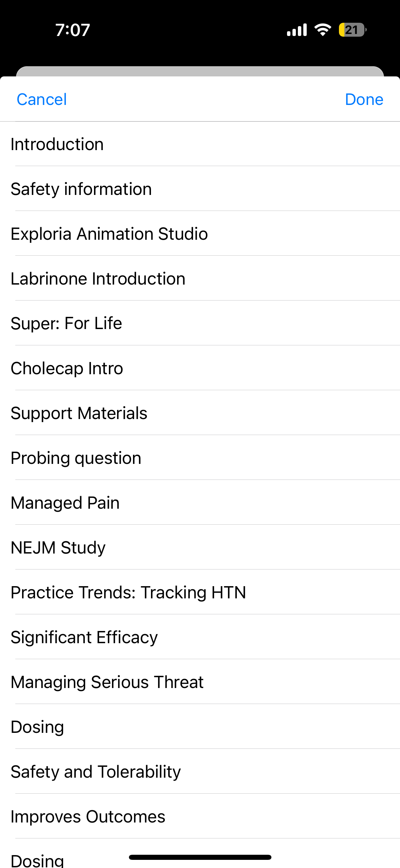400x868 pixels.
Task: Select the Super: For Life item
Action: [x=66, y=323]
